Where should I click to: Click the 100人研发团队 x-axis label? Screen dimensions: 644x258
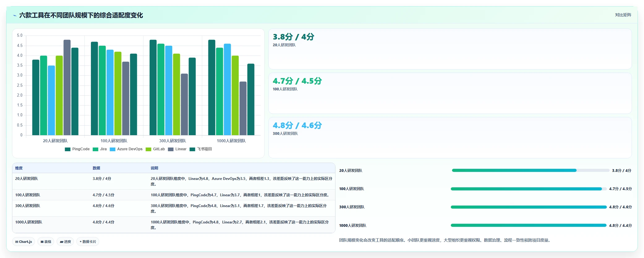tap(114, 141)
